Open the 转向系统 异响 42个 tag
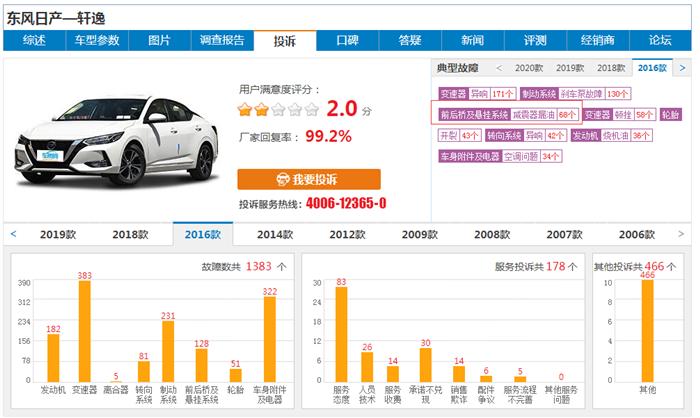 point(526,135)
